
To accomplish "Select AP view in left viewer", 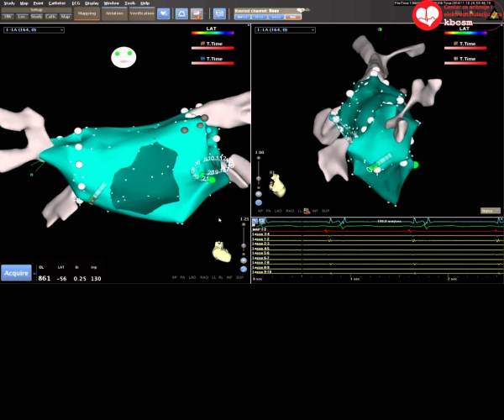I will pos(174,277).
